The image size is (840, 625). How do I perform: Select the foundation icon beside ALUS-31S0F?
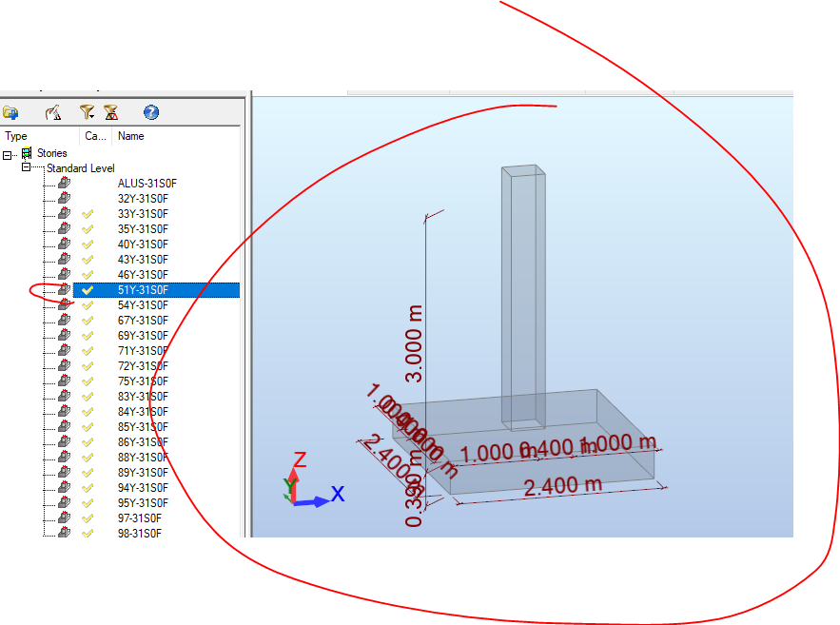62,183
